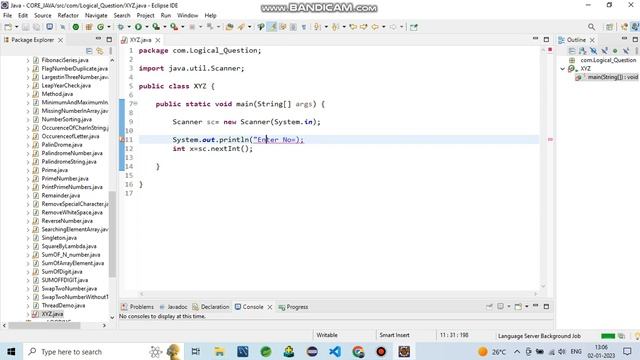Click com.Logical_Question package in Outline

[608, 60]
